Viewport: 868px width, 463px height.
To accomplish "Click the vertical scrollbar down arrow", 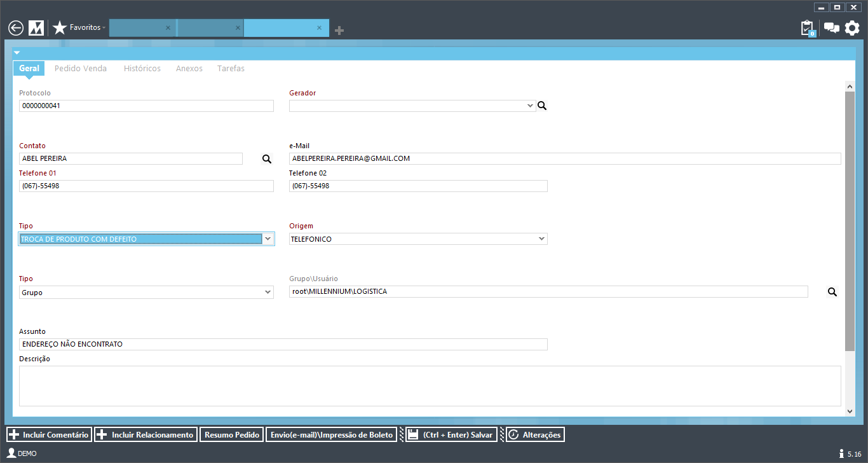I will click(x=850, y=411).
